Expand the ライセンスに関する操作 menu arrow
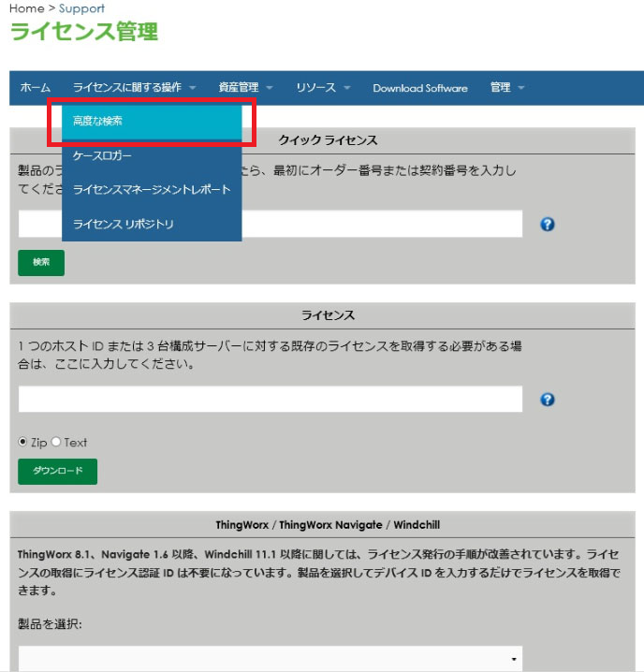Image resolution: width=644 pixels, height=672 pixels. coord(193,88)
